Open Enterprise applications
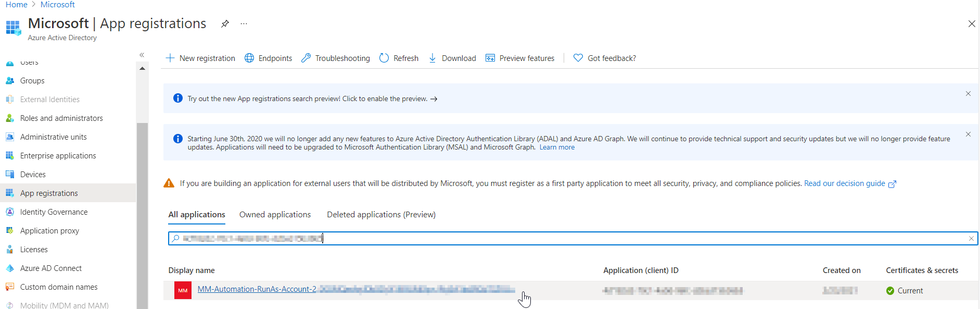The height and width of the screenshot is (309, 980). tap(58, 156)
